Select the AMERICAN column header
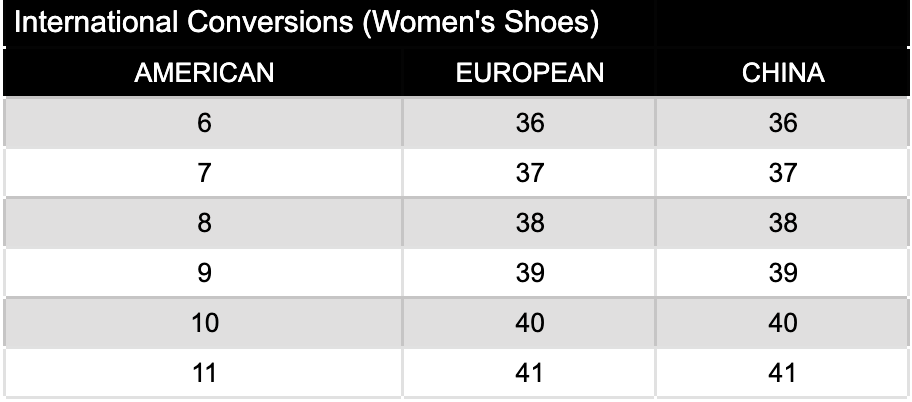The image size is (912, 402). pyautogui.click(x=204, y=73)
